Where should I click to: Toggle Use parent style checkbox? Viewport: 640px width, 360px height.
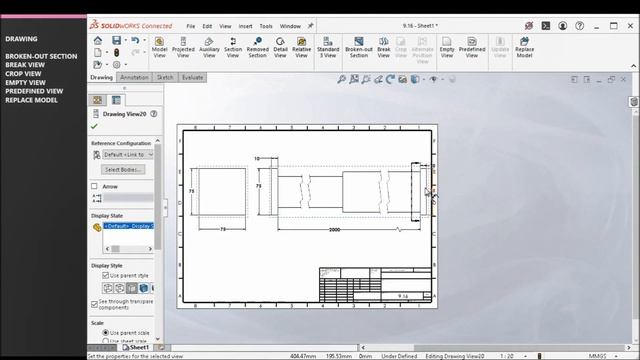[x=105, y=276]
